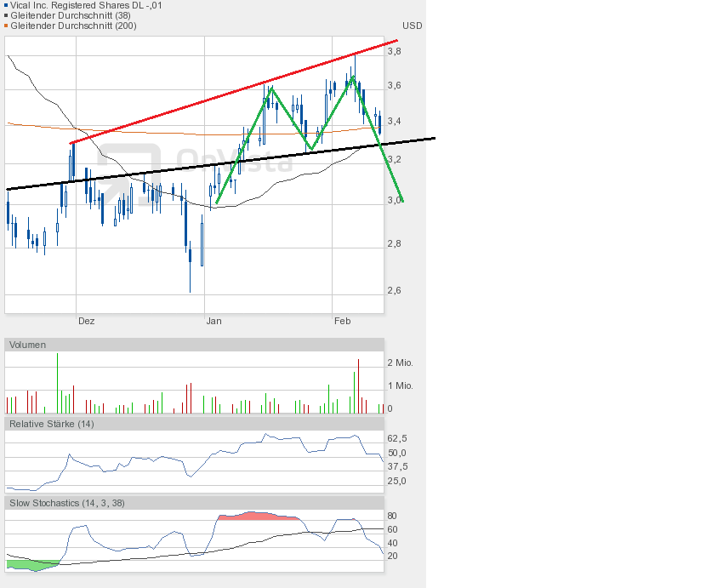The height and width of the screenshot is (588, 723).
Task: Click the lower end of the green projection line
Action: tap(401, 200)
